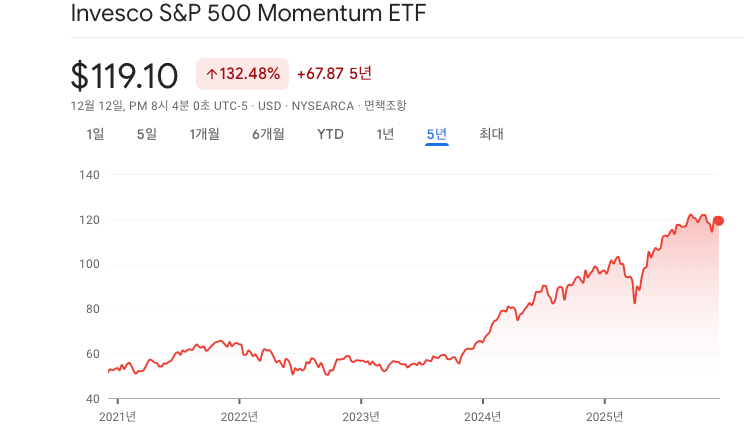Switch to the 5일 range tab
This screenshot has width=744, height=446.
click(x=147, y=134)
